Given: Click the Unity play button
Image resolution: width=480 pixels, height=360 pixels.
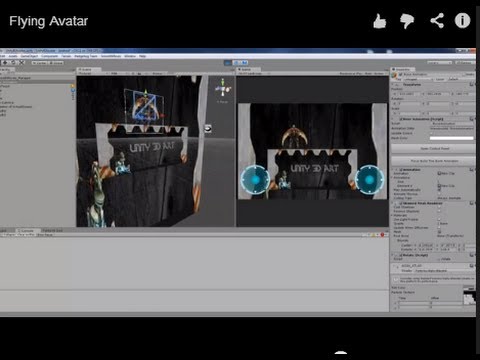Looking at the screenshot, I should point(228,62).
